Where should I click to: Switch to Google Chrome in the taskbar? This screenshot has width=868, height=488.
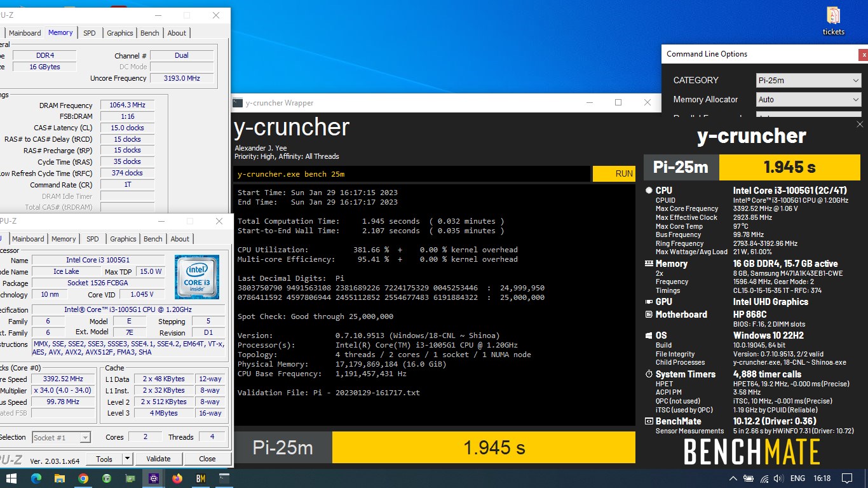click(83, 478)
